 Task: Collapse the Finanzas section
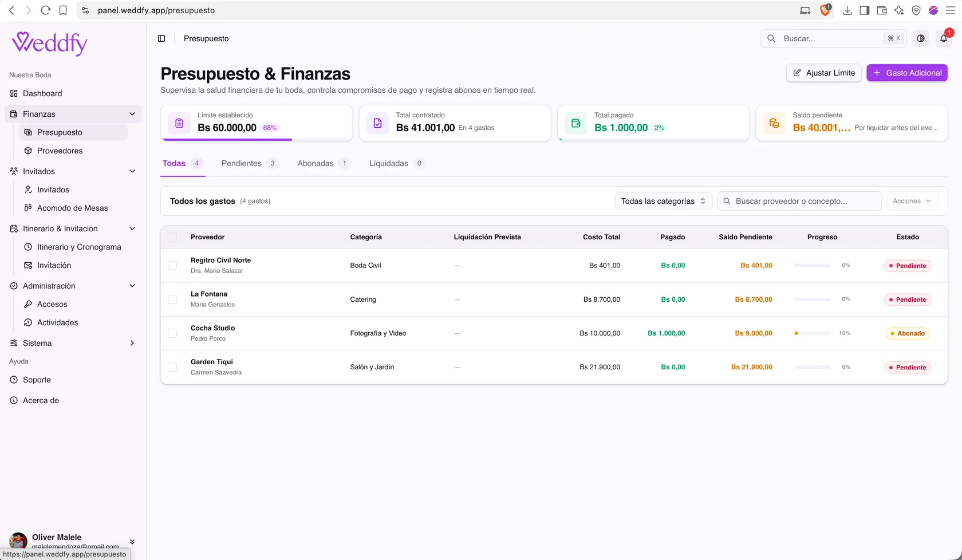click(x=132, y=114)
